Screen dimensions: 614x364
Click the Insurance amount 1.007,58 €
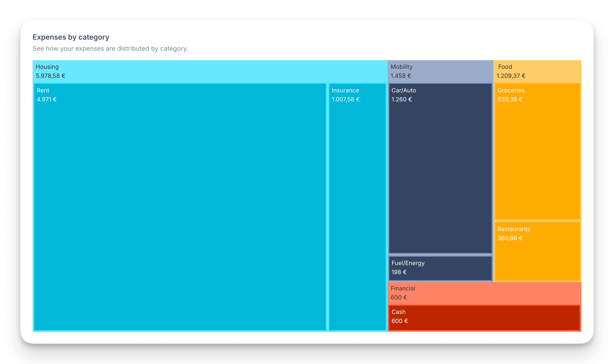coord(345,99)
